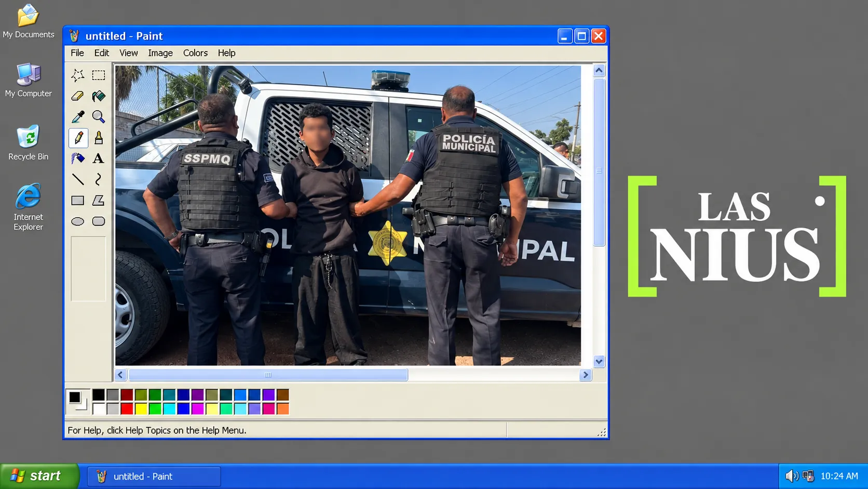Select the Airbrush spray tool
This screenshot has height=489, width=868.
(78, 158)
